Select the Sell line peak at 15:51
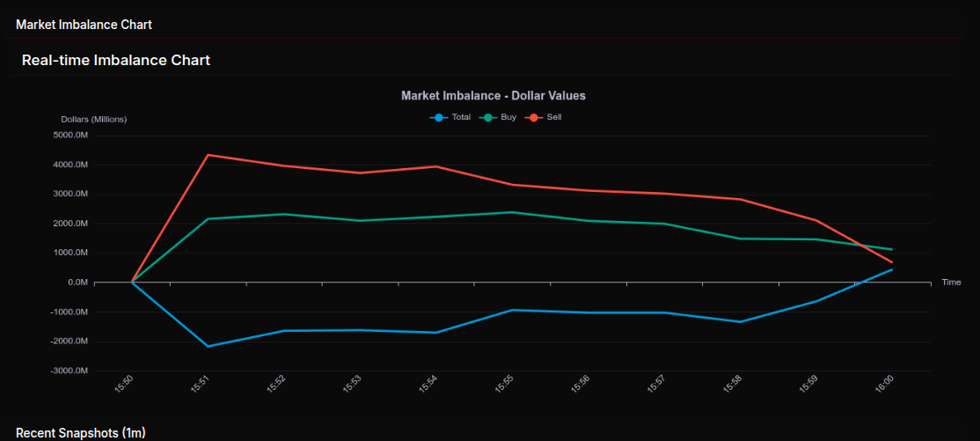980x441 pixels. [x=208, y=155]
